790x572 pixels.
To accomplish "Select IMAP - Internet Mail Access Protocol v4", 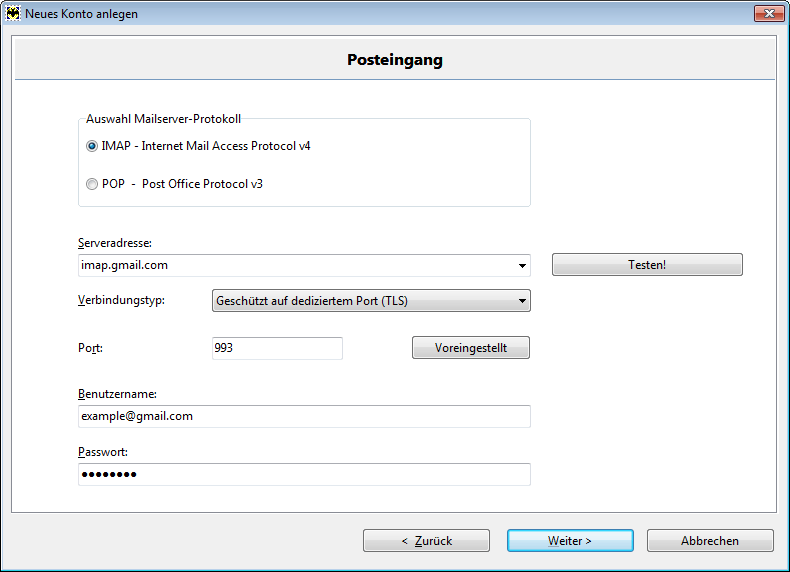I will (199, 146).
